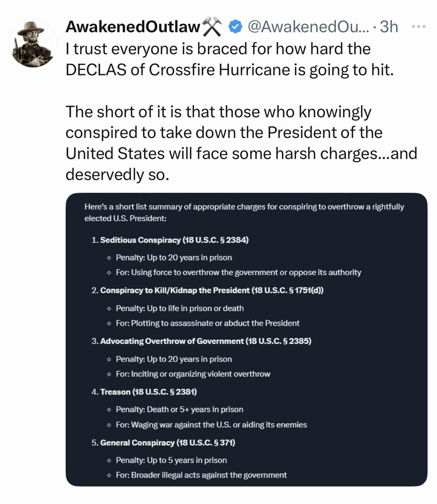The width and height of the screenshot is (437, 504).
Task: Click the tweet text mentioning Crossfire Hurricane
Action: click(229, 59)
